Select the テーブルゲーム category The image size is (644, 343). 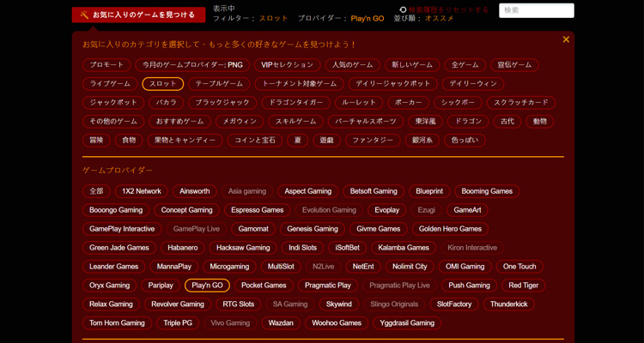click(219, 84)
